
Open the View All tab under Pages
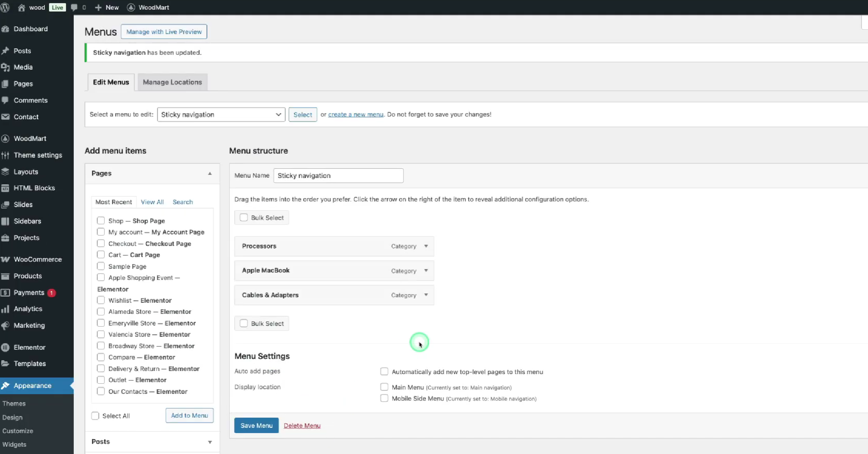[152, 202]
